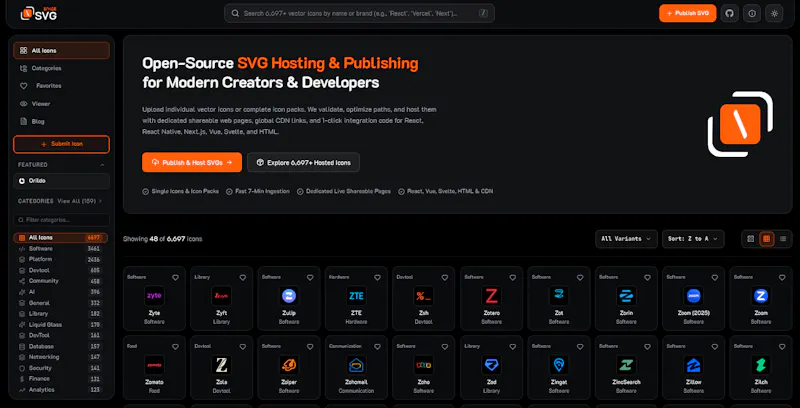The height and width of the screenshot is (408, 800).
Task: Collapse the FEATURED section chevron
Action: pyautogui.click(x=102, y=165)
